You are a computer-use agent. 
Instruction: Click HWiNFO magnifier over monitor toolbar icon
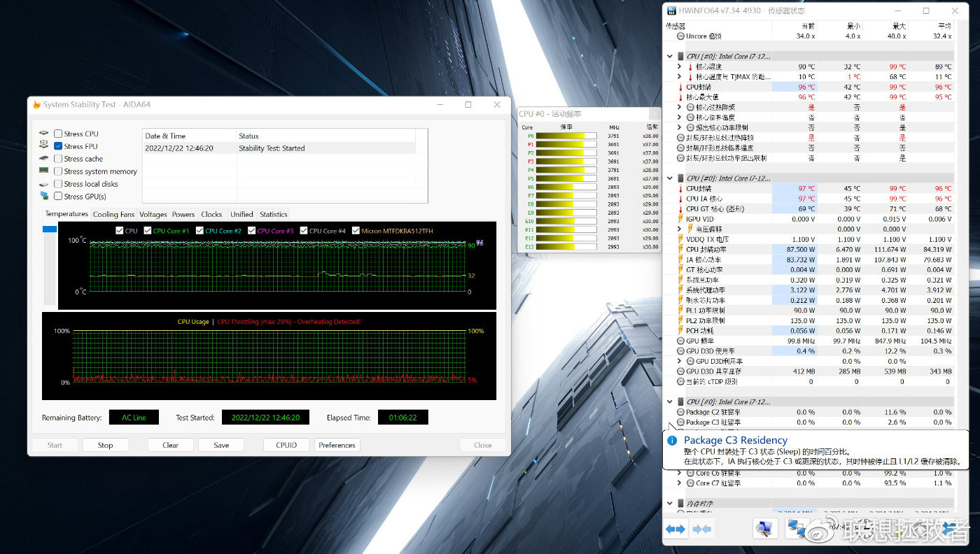[x=766, y=530]
